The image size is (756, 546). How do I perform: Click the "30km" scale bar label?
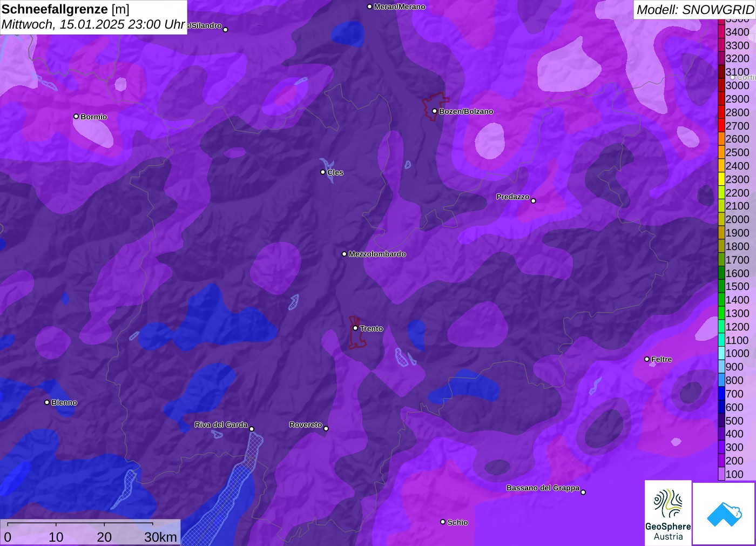160,537
